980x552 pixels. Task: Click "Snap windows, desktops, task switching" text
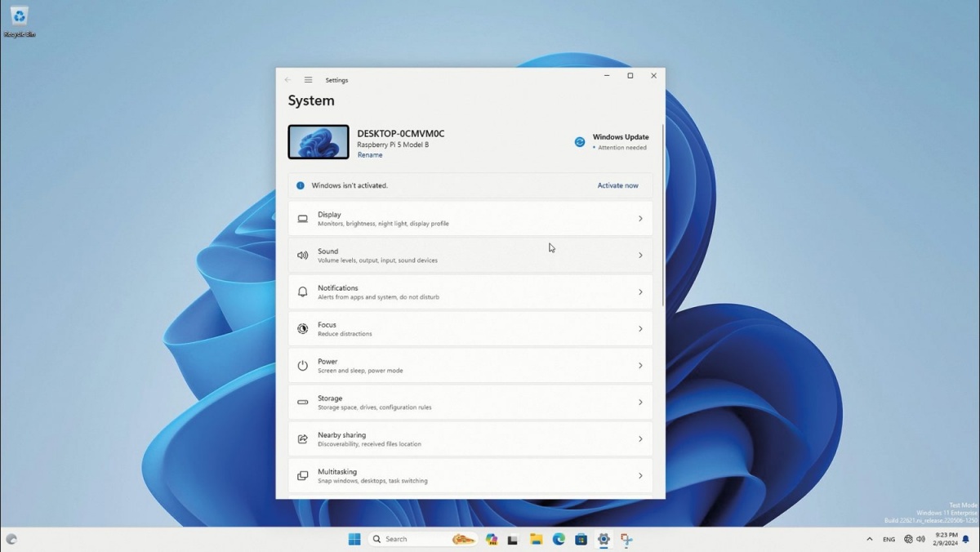coord(372,481)
